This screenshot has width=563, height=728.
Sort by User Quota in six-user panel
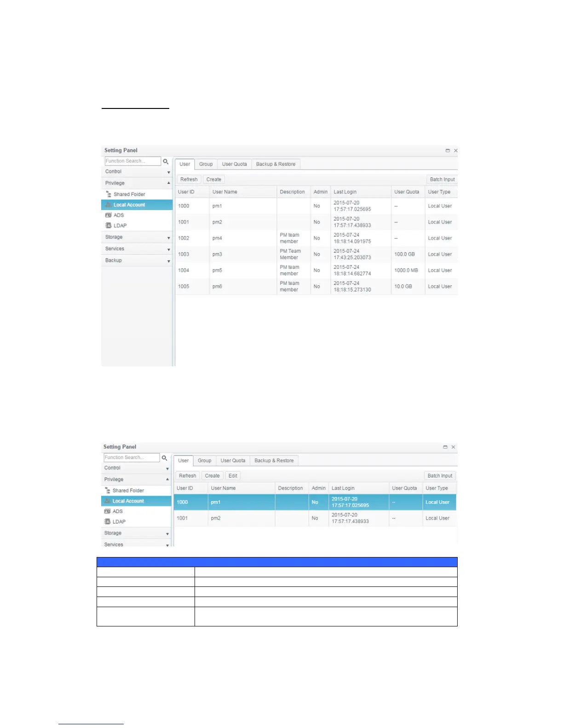coord(408,192)
